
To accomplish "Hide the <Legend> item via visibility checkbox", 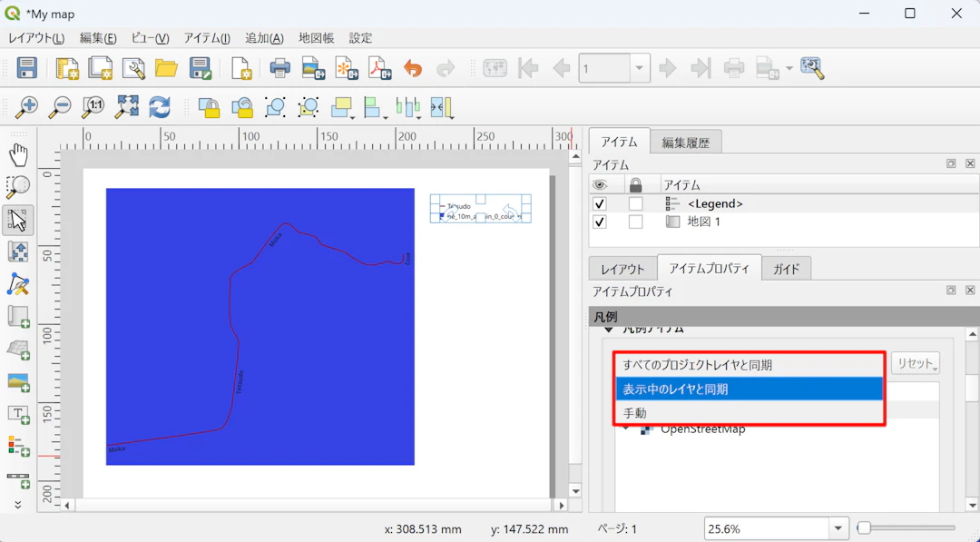I will point(599,204).
